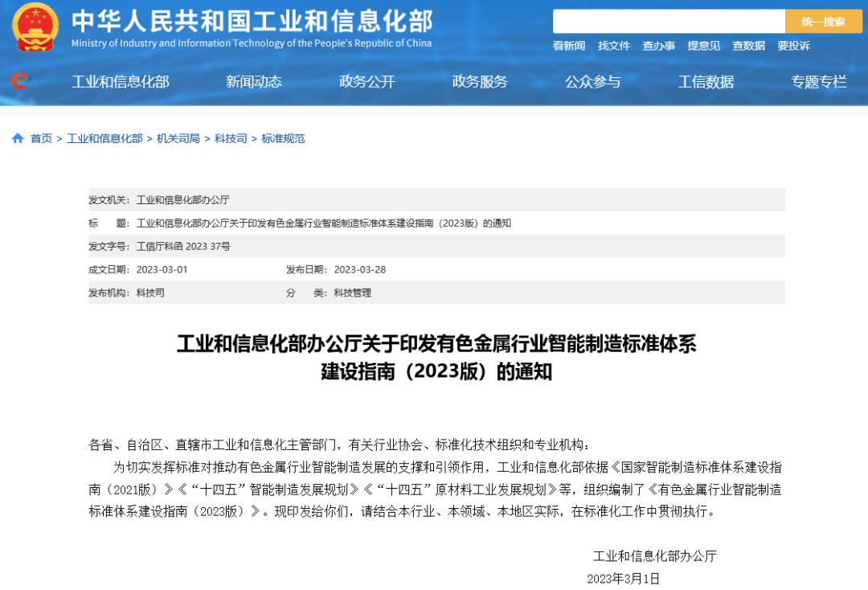Go to 机关司局 in the breadcrumb
This screenshot has width=868, height=590.
(x=178, y=138)
